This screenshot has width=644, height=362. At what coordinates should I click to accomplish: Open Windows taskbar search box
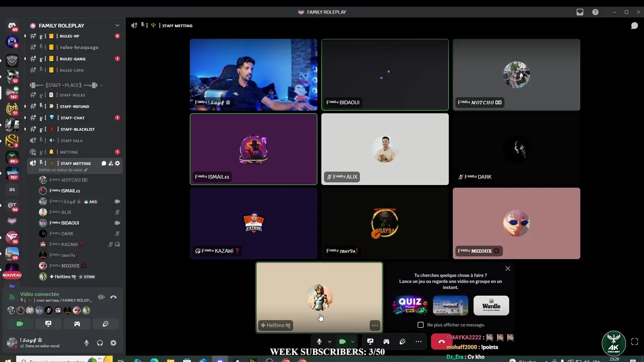click(65, 360)
